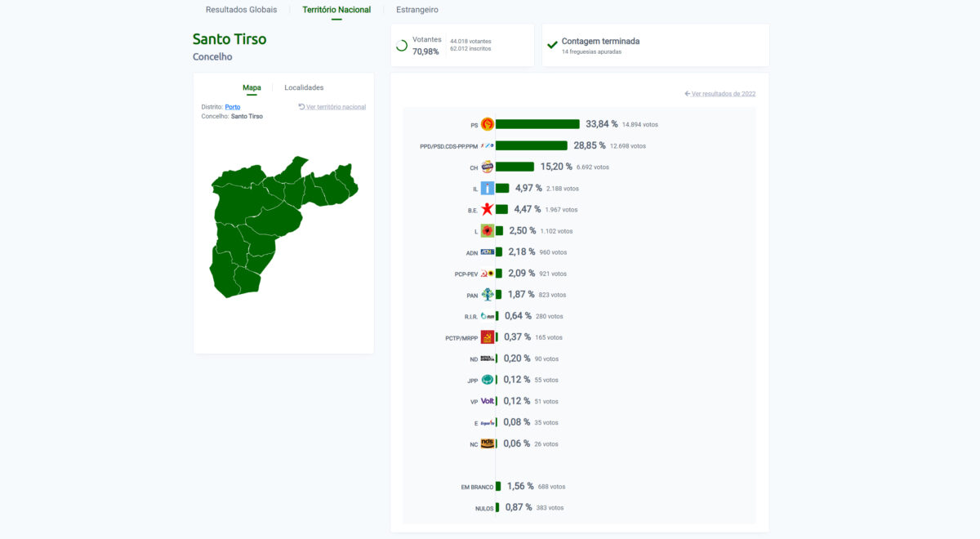980x539 pixels.
Task: Switch to the Localidades tab
Action: tap(304, 87)
